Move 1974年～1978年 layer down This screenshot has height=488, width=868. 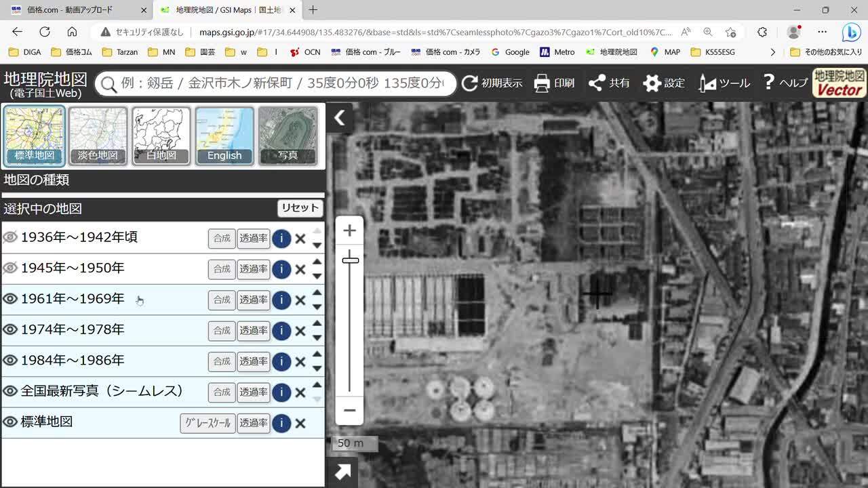[x=317, y=338]
